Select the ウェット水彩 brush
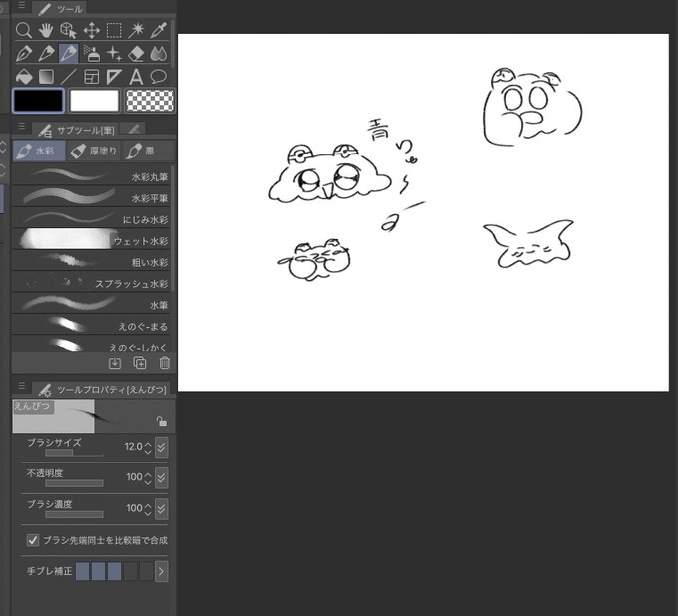The width and height of the screenshot is (678, 616). 92,238
